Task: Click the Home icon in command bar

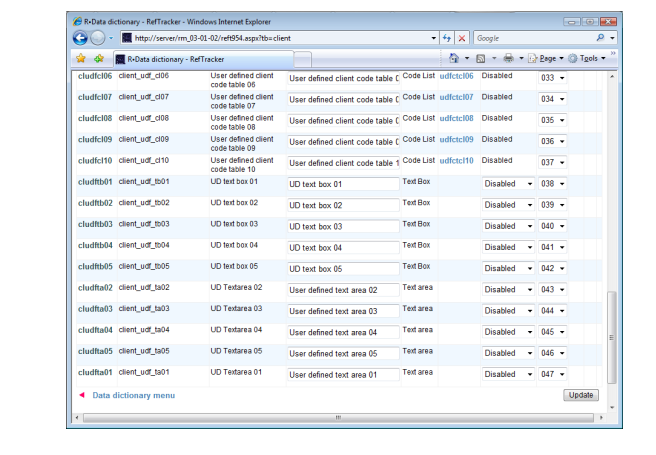Action: (x=454, y=58)
